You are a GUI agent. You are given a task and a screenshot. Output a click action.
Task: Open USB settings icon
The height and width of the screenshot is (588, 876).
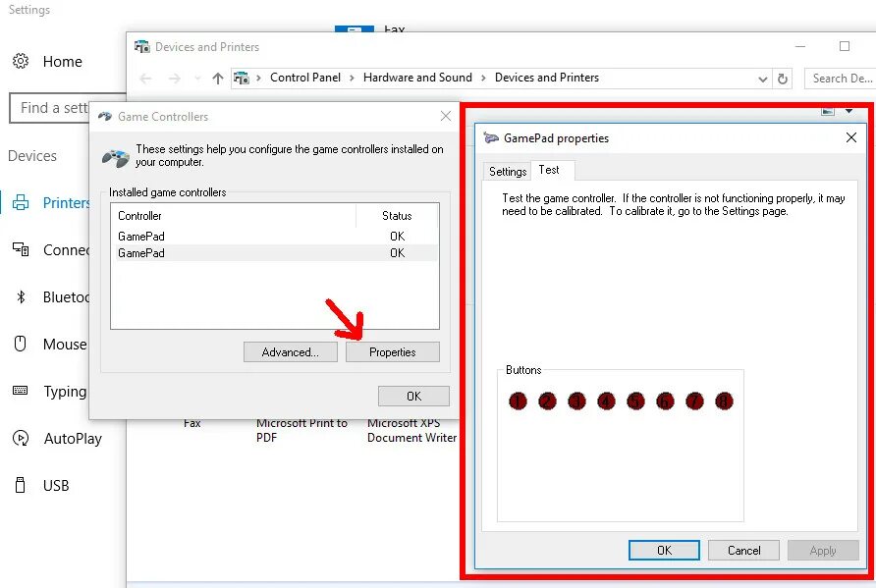pos(21,485)
